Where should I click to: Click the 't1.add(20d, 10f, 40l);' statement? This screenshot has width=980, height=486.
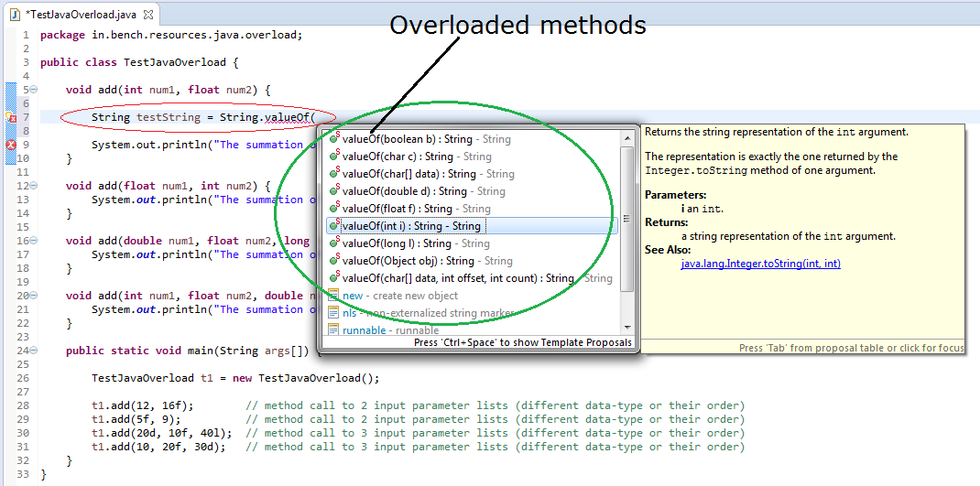coord(162,434)
